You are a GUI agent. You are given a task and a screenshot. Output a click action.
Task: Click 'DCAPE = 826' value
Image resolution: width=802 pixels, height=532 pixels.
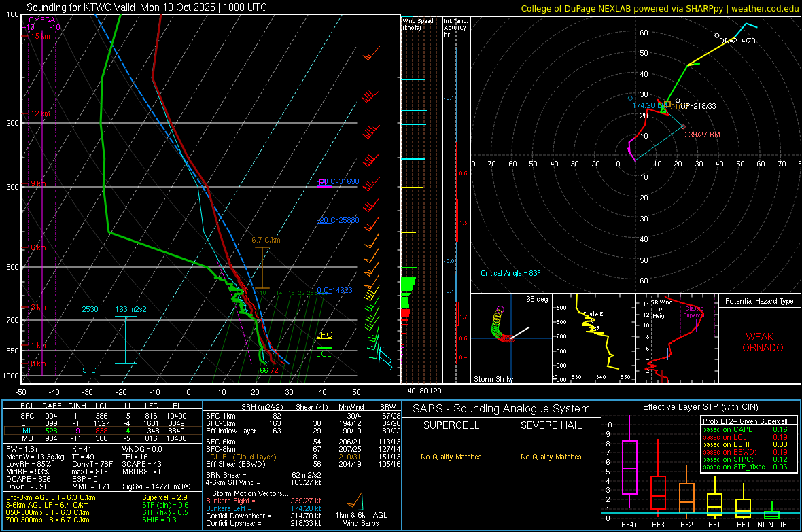pos(28,479)
